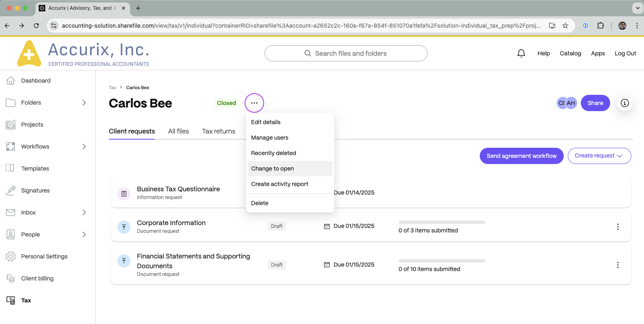Click the Client billing coins icon
This screenshot has height=324, width=644.
click(11, 278)
